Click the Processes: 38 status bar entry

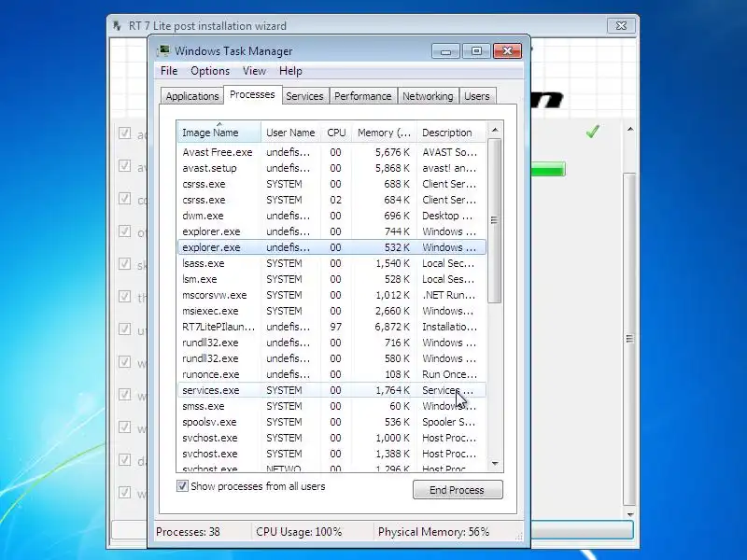pyautogui.click(x=188, y=532)
